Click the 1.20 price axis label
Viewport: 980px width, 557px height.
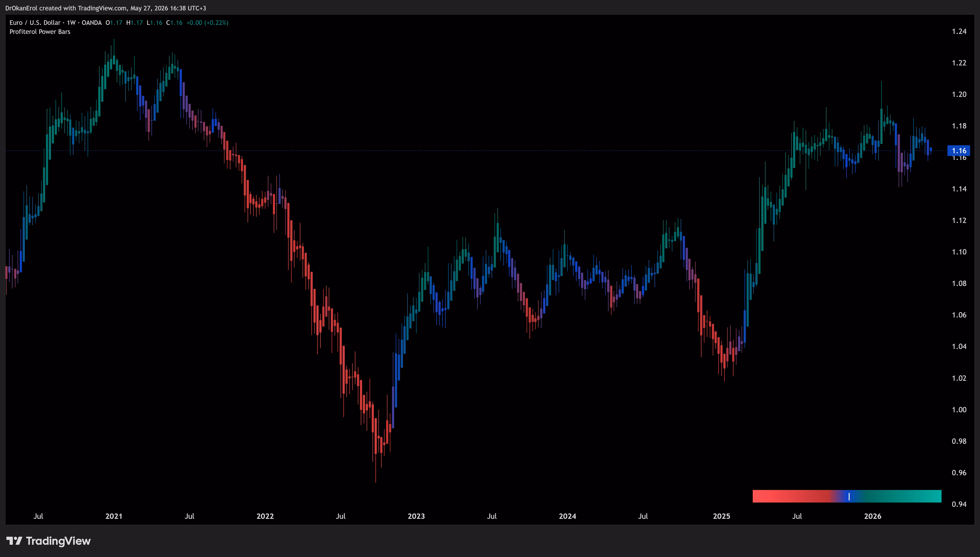click(x=959, y=95)
